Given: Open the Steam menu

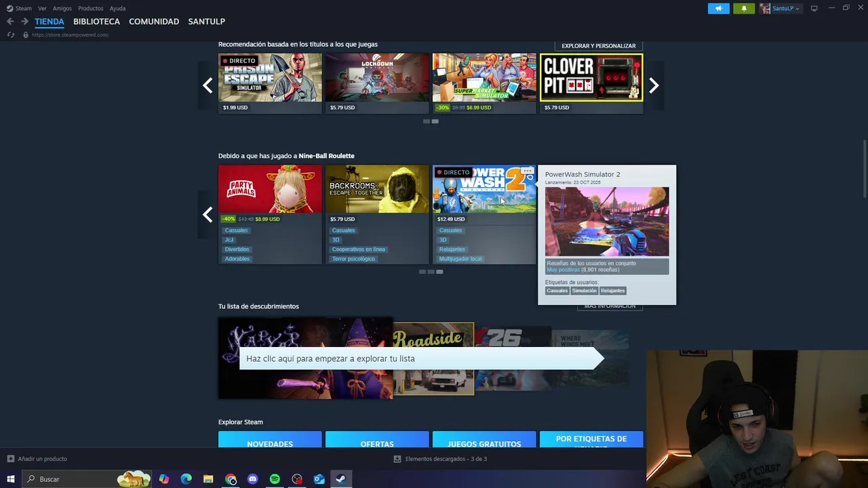Looking at the screenshot, I should 19,8.
